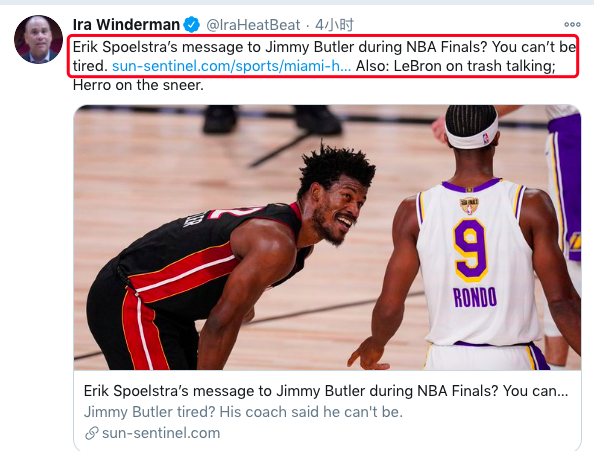Image resolution: width=594 pixels, height=451 pixels.
Task: Click the 4小时 timestamp
Action: coord(335,25)
